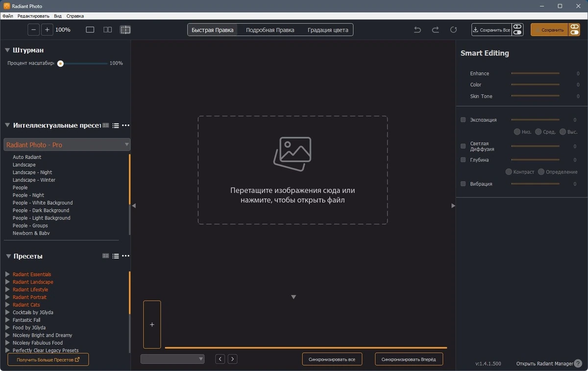Open Smart Presets more options menu
This screenshot has width=588, height=371.
coord(126,125)
